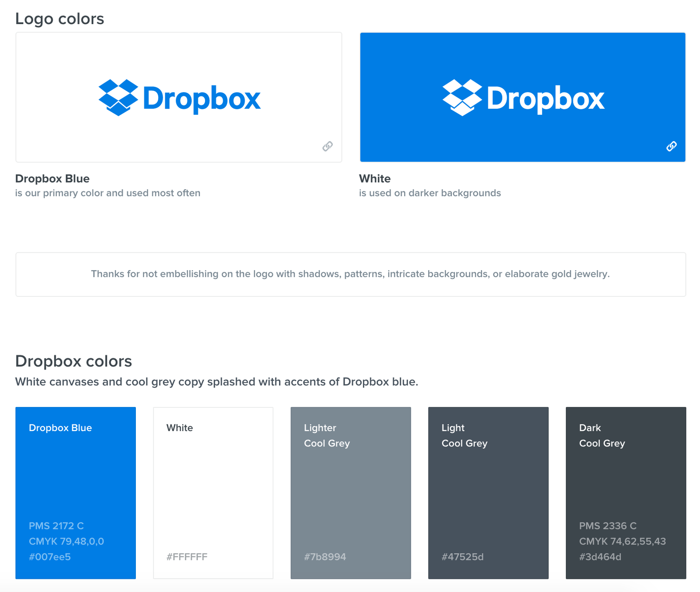This screenshot has height=592, width=700.
Task: Click 'PMS 2172 C' text
Action: (56, 526)
